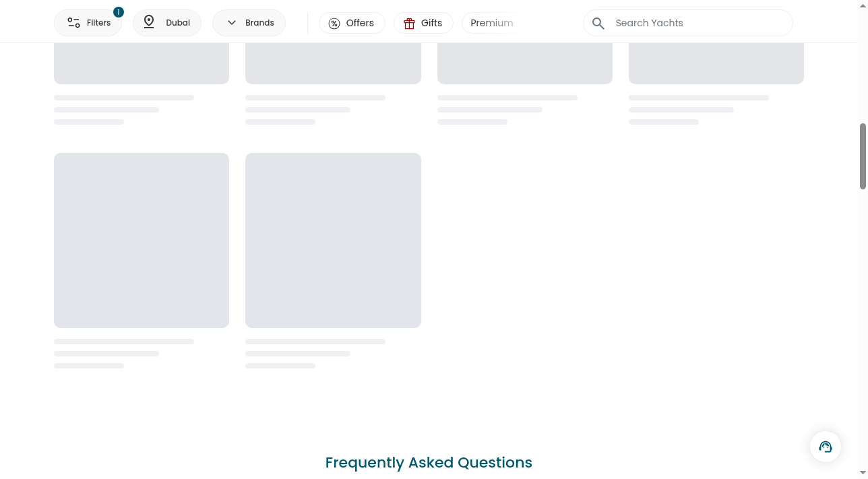This screenshot has width=868, height=479.
Task: Focus the Search Yachts field
Action: tap(688, 23)
